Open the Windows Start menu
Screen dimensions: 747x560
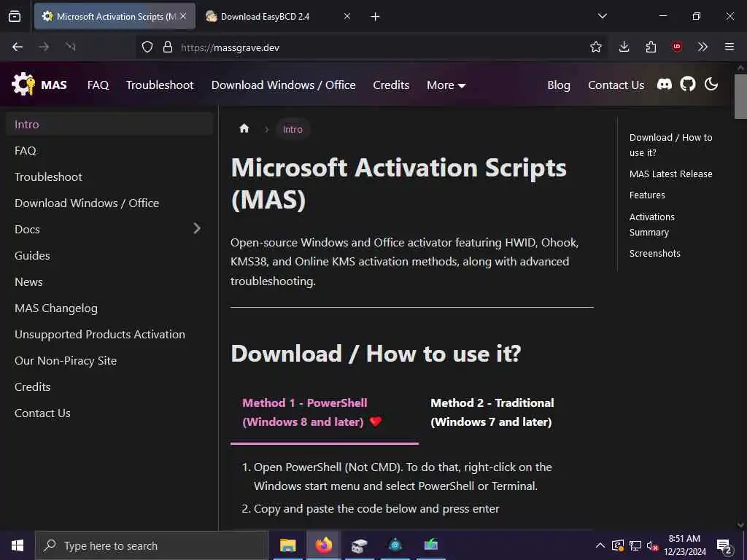[x=18, y=545]
